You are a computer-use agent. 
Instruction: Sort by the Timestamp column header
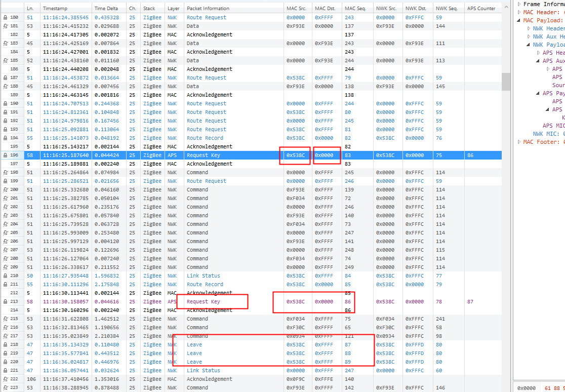[x=66, y=9]
